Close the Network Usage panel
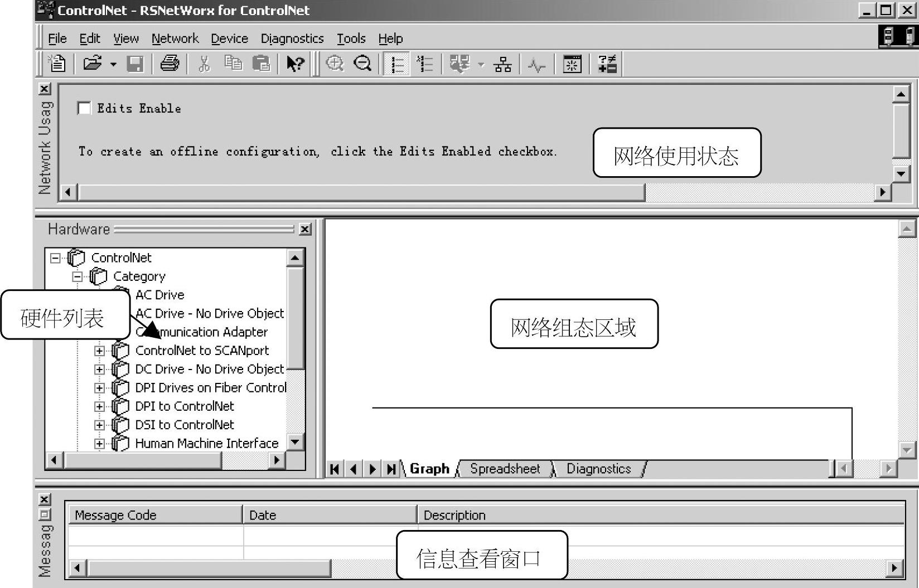The image size is (919, 588). [45, 89]
